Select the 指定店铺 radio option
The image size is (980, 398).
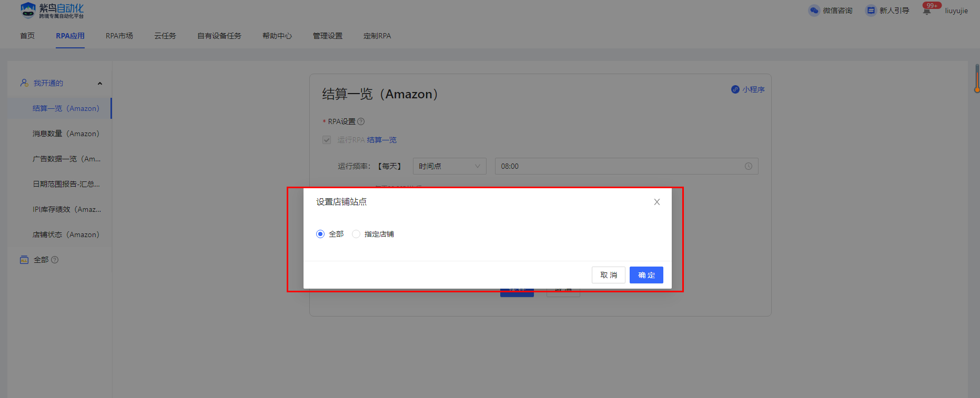coord(356,234)
